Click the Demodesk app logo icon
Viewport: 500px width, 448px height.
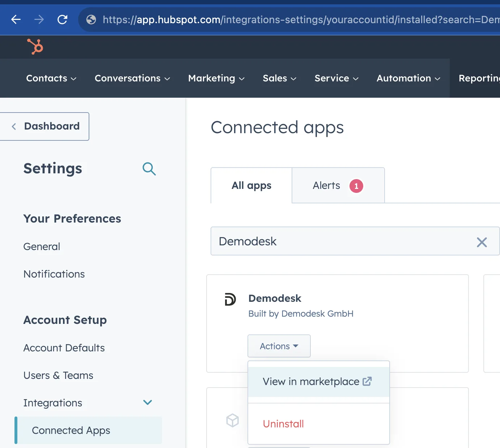pyautogui.click(x=230, y=299)
